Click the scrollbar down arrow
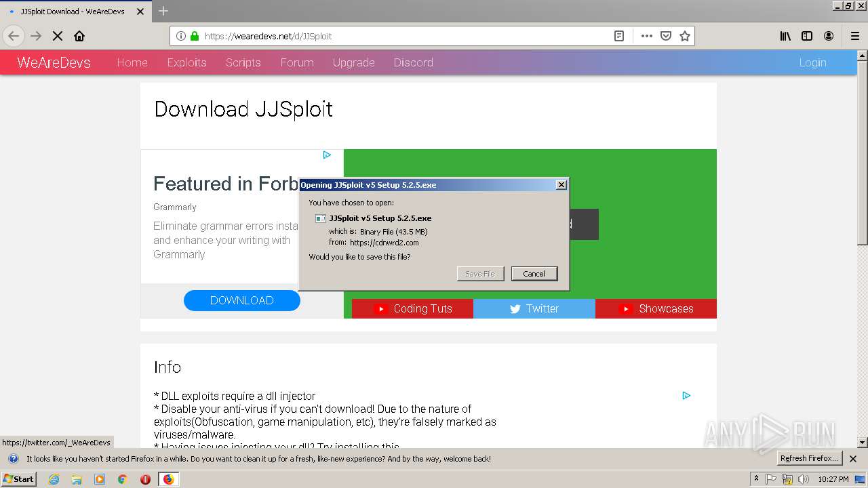 pyautogui.click(x=863, y=443)
